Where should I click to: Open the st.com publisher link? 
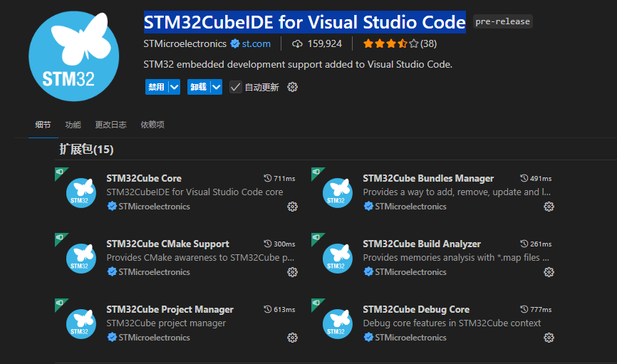click(256, 43)
